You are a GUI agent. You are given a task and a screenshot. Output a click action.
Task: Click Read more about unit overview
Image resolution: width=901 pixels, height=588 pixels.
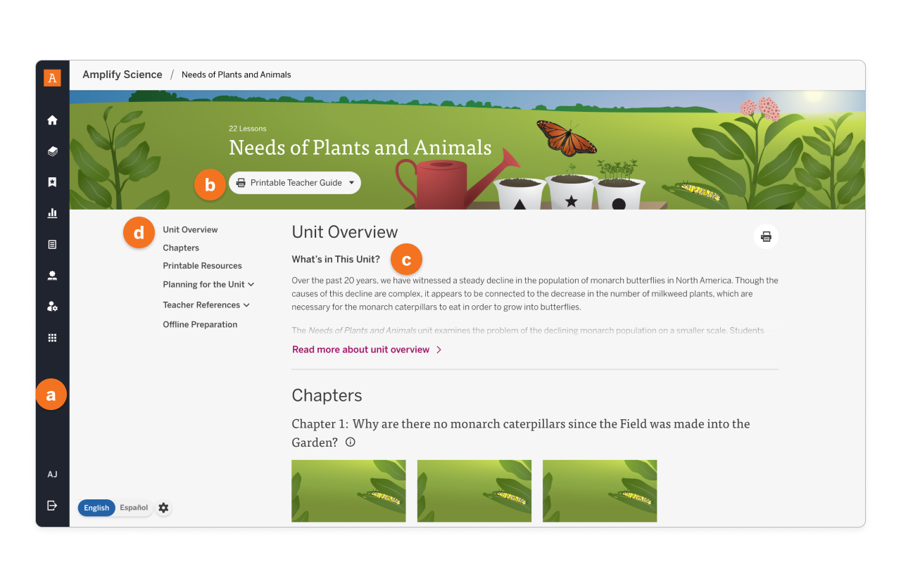click(x=361, y=349)
